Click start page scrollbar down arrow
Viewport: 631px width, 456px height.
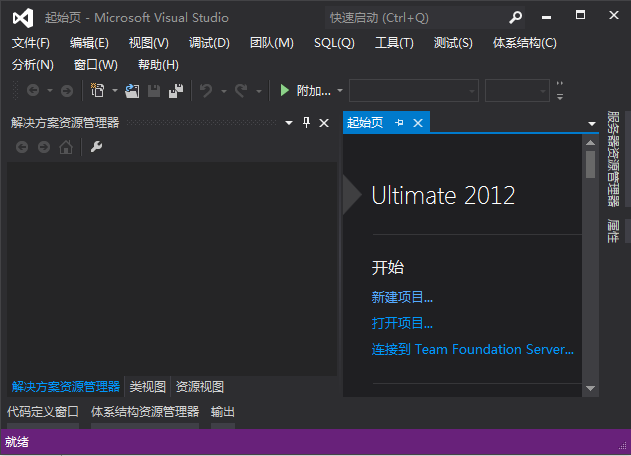pos(590,388)
